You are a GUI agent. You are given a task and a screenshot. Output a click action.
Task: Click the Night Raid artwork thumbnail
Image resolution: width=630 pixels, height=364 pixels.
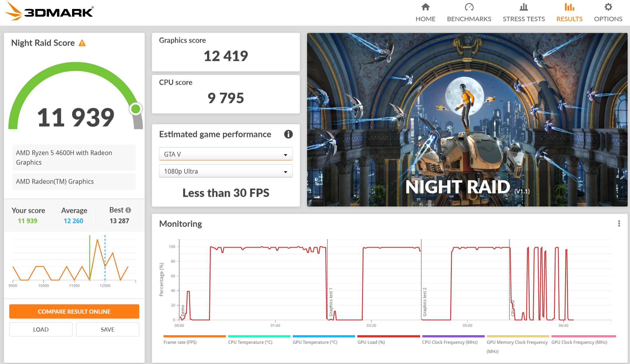point(467,119)
